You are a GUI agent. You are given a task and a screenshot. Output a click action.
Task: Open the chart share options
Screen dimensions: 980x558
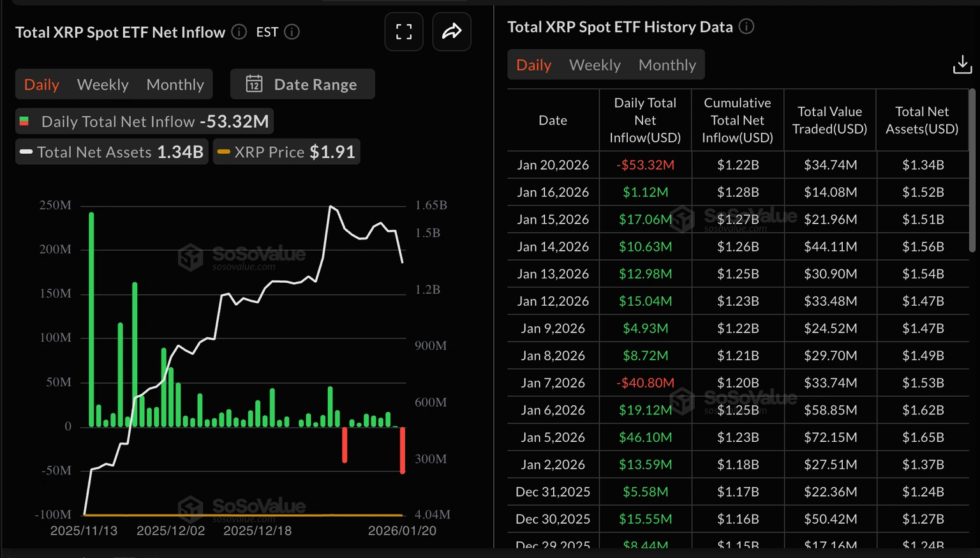(452, 32)
